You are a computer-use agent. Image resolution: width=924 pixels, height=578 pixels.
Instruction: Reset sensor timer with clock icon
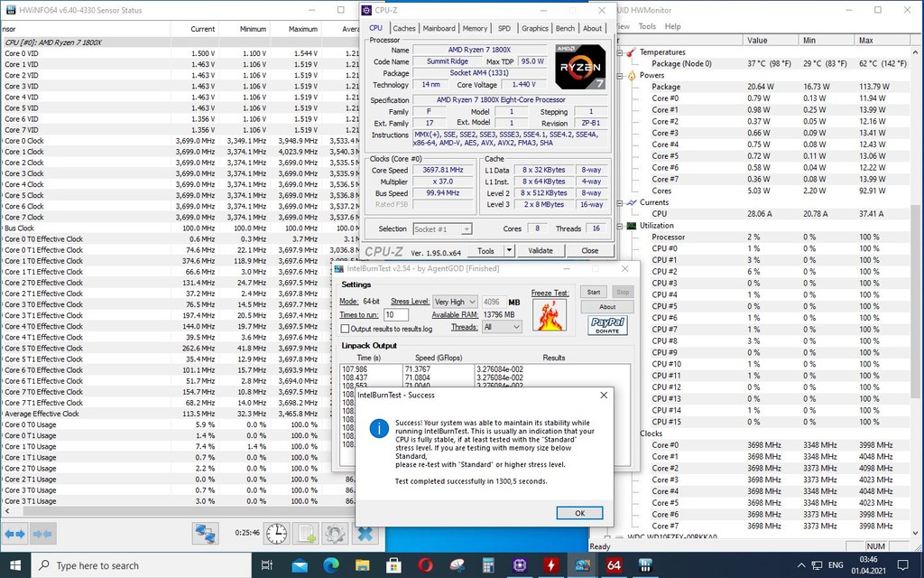276,533
